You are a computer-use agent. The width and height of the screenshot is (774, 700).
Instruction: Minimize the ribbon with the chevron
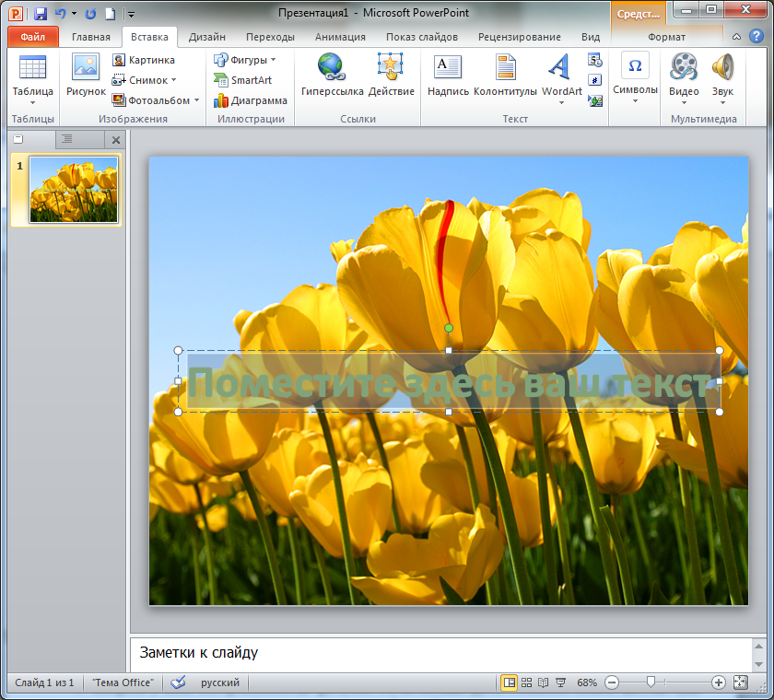(x=736, y=37)
